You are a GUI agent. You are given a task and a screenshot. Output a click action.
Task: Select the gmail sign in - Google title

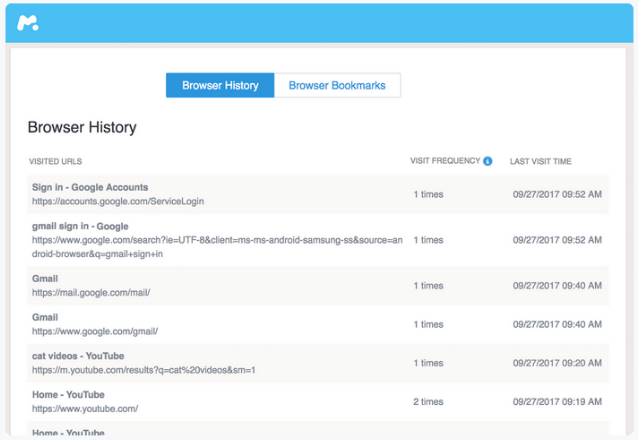pyautogui.click(x=80, y=226)
